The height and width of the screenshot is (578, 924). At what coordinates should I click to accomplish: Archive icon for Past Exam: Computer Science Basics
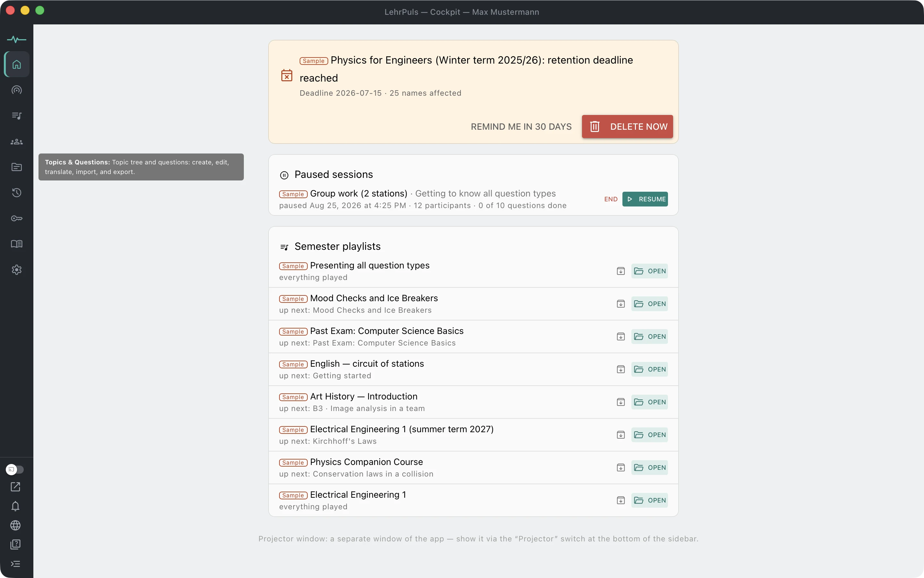click(620, 337)
